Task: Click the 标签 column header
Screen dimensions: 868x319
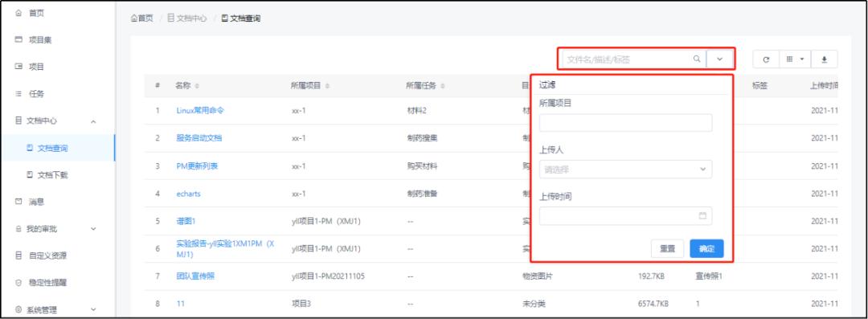Action: (759, 86)
